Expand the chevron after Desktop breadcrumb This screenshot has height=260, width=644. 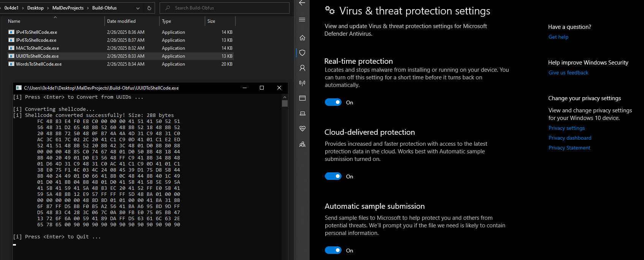click(x=48, y=8)
